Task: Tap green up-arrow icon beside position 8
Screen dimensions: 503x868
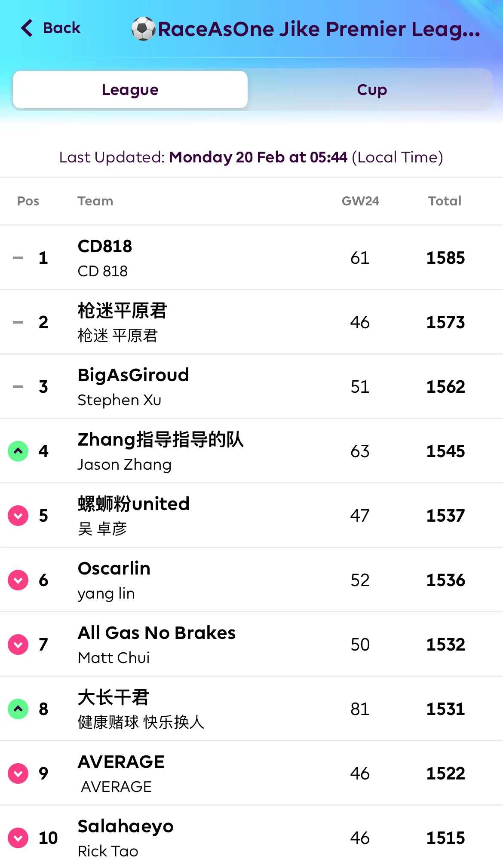Action: click(x=18, y=709)
